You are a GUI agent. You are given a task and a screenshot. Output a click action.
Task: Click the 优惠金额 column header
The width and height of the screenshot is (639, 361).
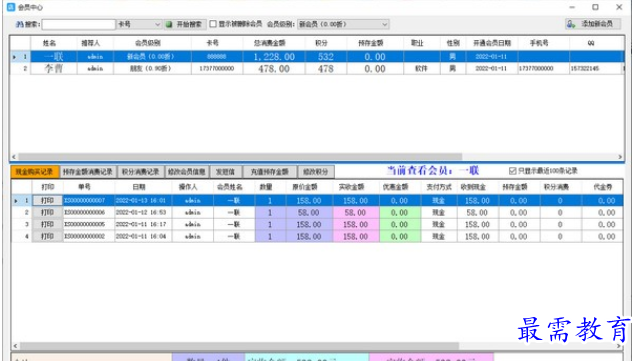click(x=395, y=187)
